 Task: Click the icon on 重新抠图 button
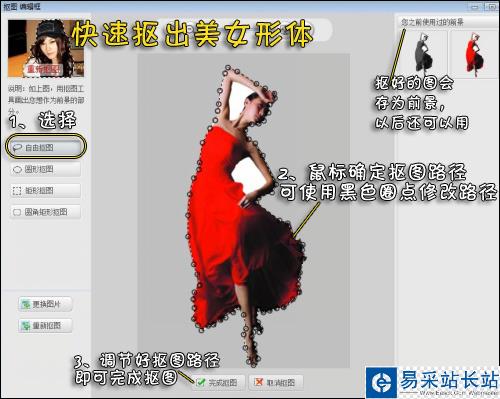pyautogui.click(x=26, y=325)
